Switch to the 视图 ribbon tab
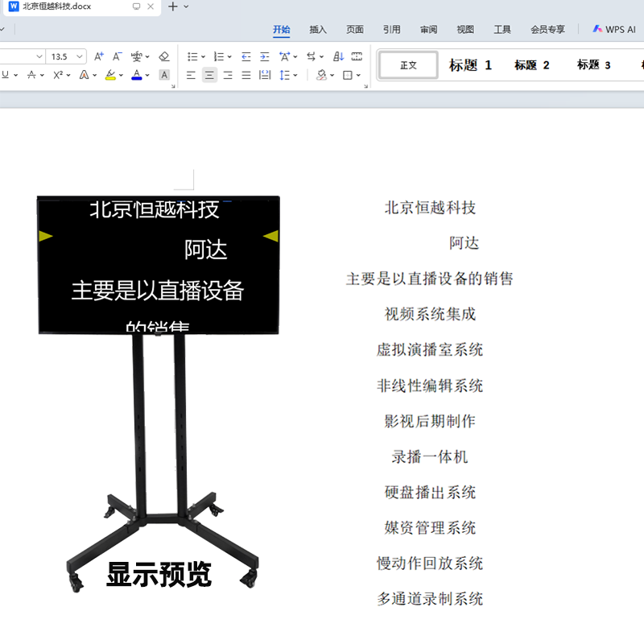The height and width of the screenshot is (644, 644). point(465,30)
